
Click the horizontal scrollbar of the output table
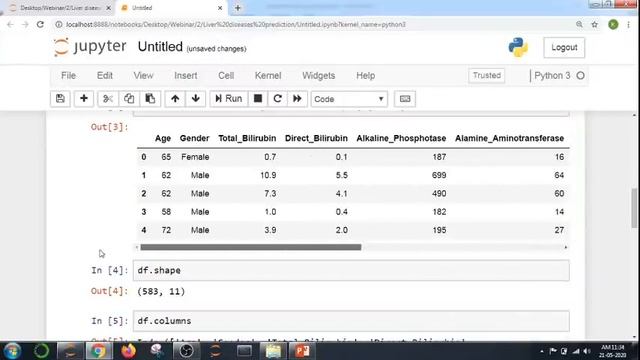tap(251, 247)
